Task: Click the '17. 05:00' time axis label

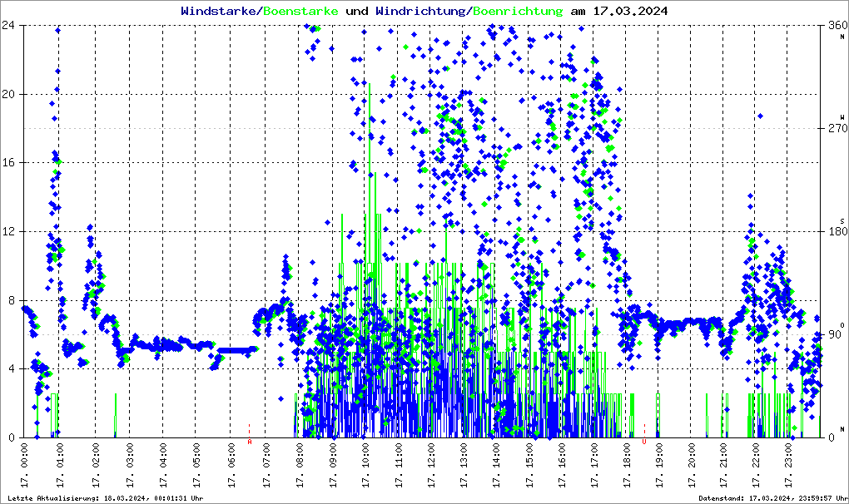Action: pos(196,466)
